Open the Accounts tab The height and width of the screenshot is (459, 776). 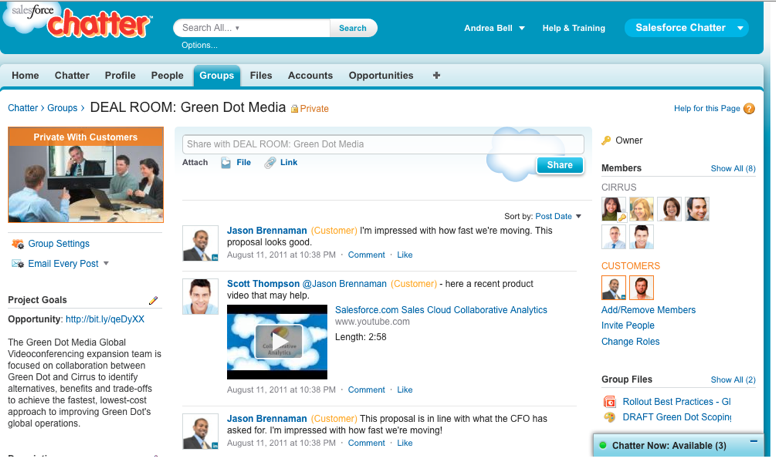point(310,75)
